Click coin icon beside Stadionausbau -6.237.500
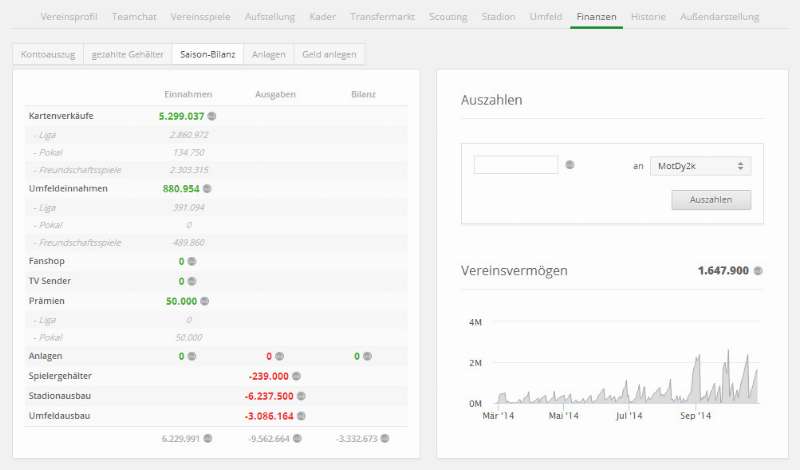Screen dimensions: 800x470 [x=300, y=395]
